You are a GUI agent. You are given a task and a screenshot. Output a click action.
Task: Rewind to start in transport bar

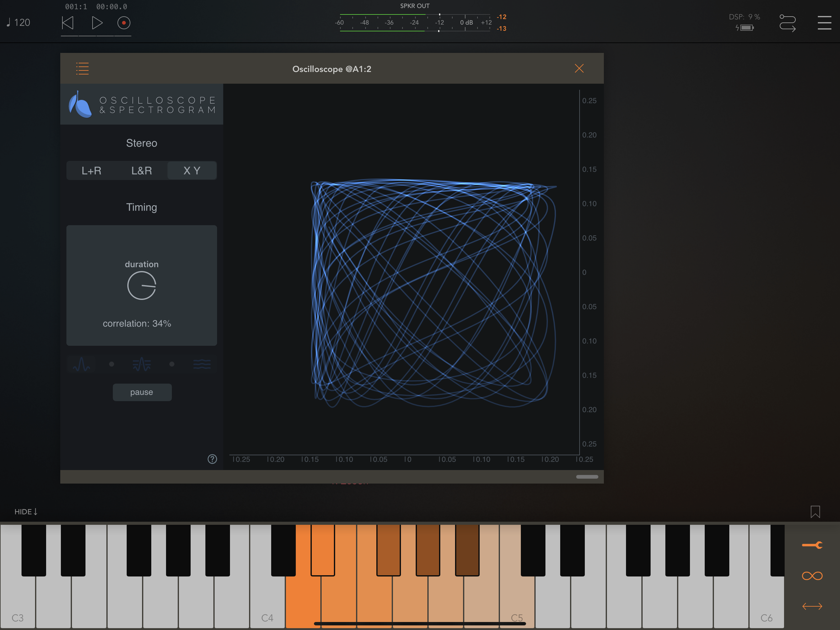click(x=68, y=23)
